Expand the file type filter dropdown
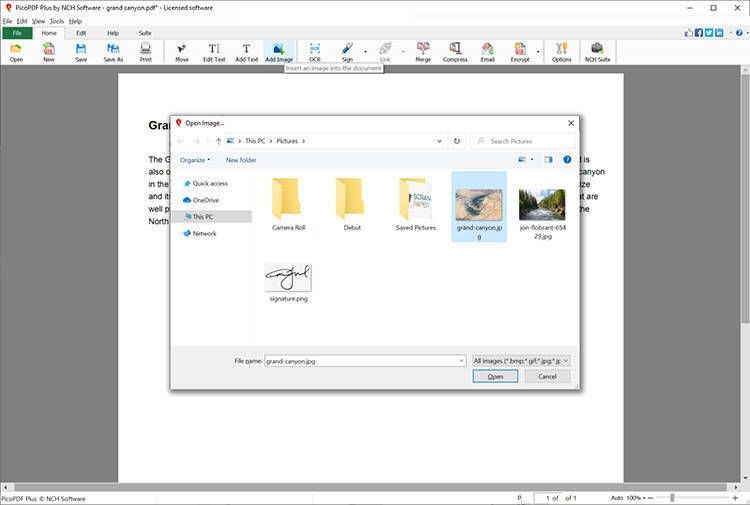750x505 pixels. coord(521,360)
